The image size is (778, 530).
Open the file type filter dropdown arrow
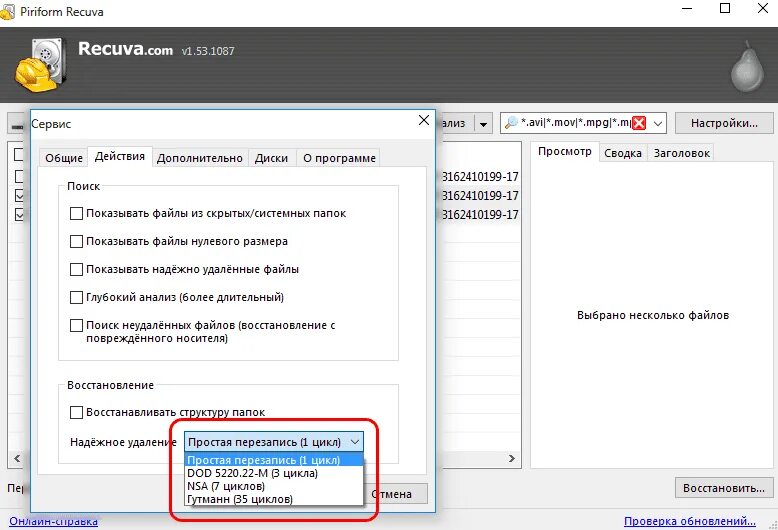(x=657, y=123)
